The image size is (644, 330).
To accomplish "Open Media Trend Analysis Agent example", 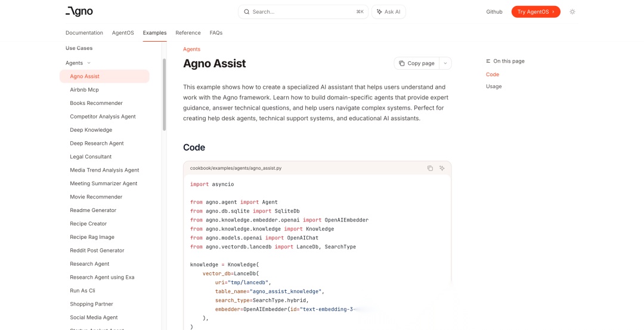I will (x=104, y=170).
